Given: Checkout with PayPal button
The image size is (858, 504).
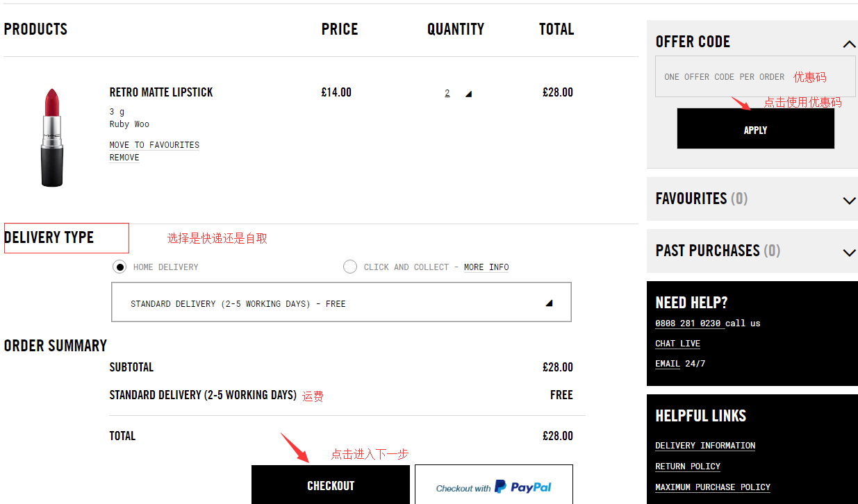Looking at the screenshot, I should click(x=493, y=487).
